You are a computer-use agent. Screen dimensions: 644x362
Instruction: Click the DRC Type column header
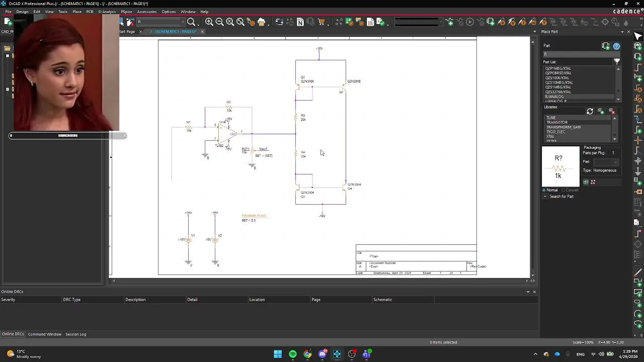[x=93, y=300]
